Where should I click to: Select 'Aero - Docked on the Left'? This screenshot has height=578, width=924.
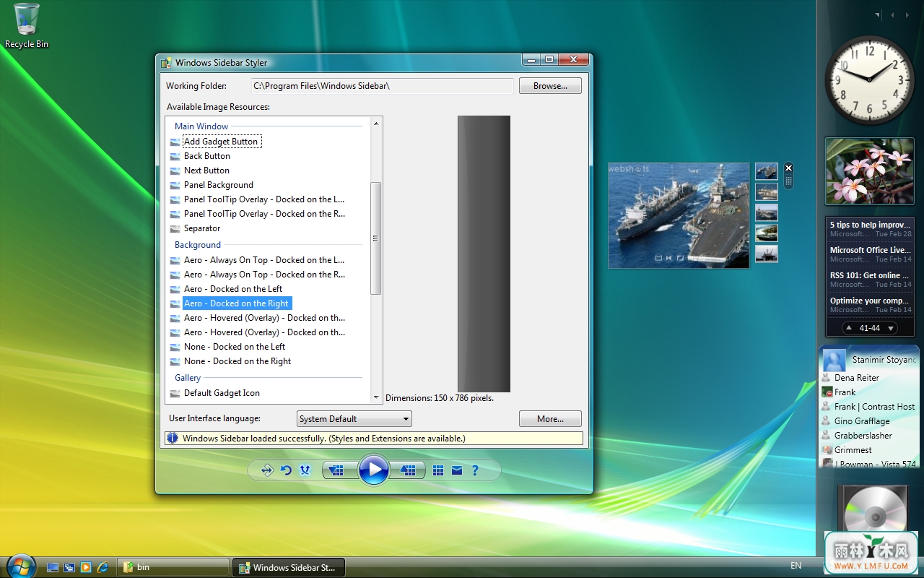coord(232,289)
